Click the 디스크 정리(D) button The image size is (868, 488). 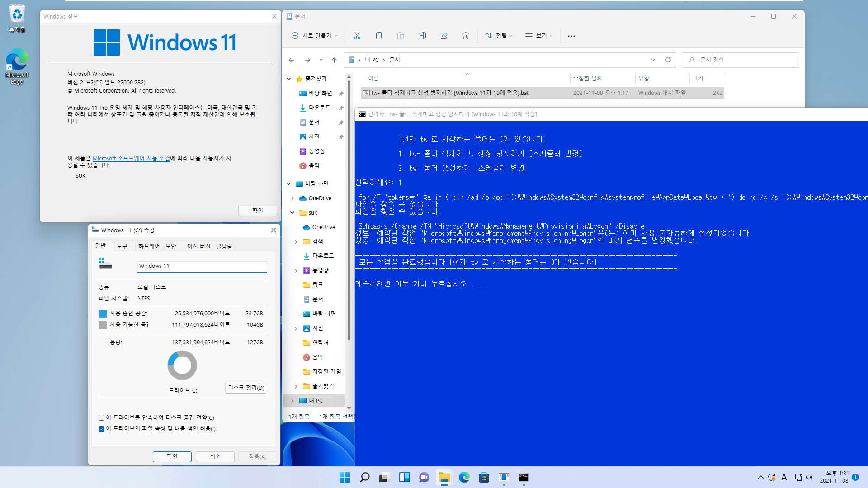tap(246, 388)
